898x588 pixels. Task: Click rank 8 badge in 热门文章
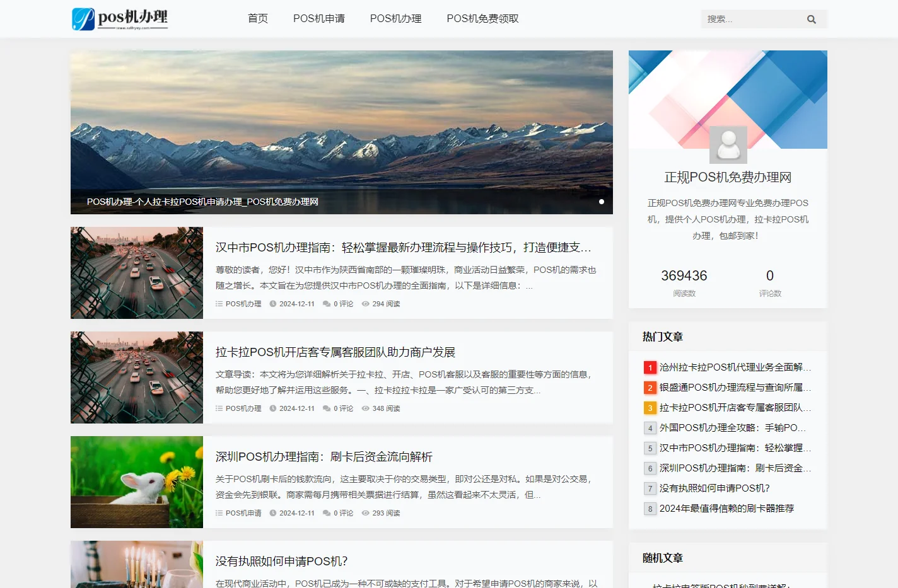click(x=650, y=509)
